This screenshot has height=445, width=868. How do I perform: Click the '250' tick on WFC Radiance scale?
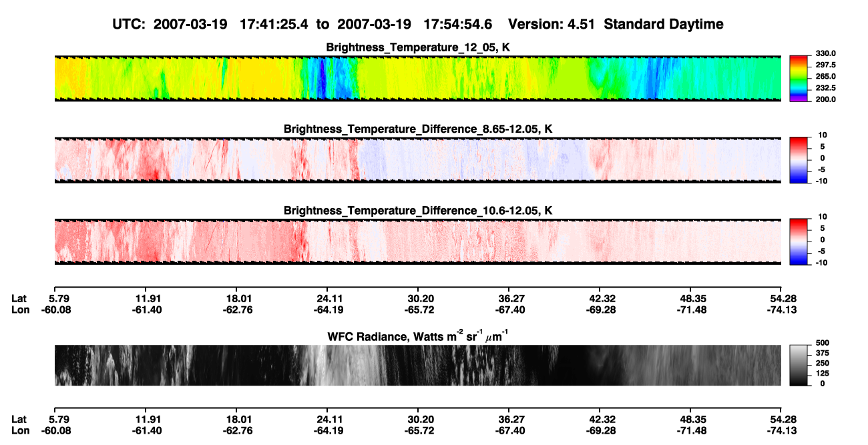pyautogui.click(x=823, y=363)
